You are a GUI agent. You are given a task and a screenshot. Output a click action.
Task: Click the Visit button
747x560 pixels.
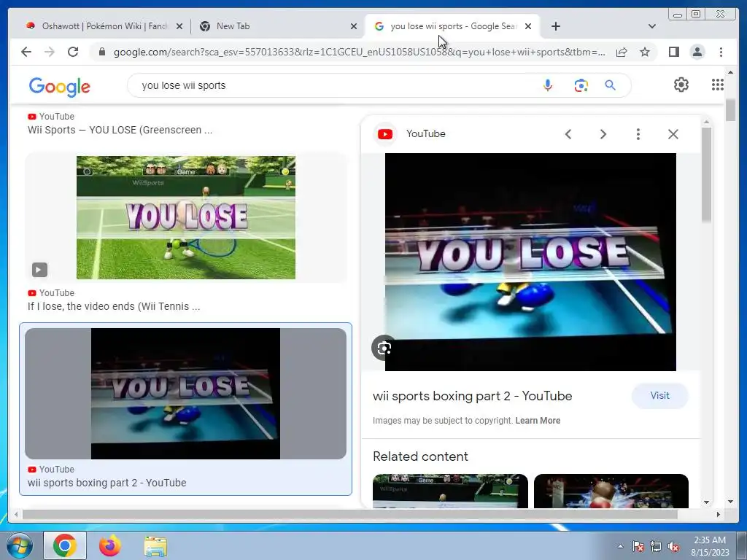(x=659, y=396)
